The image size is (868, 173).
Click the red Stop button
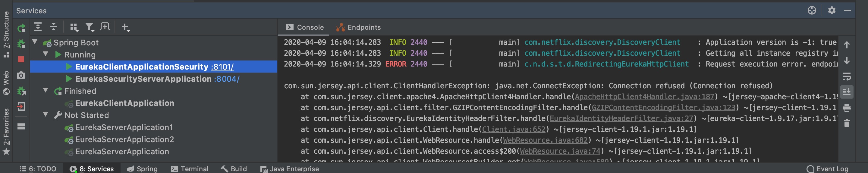(21, 60)
